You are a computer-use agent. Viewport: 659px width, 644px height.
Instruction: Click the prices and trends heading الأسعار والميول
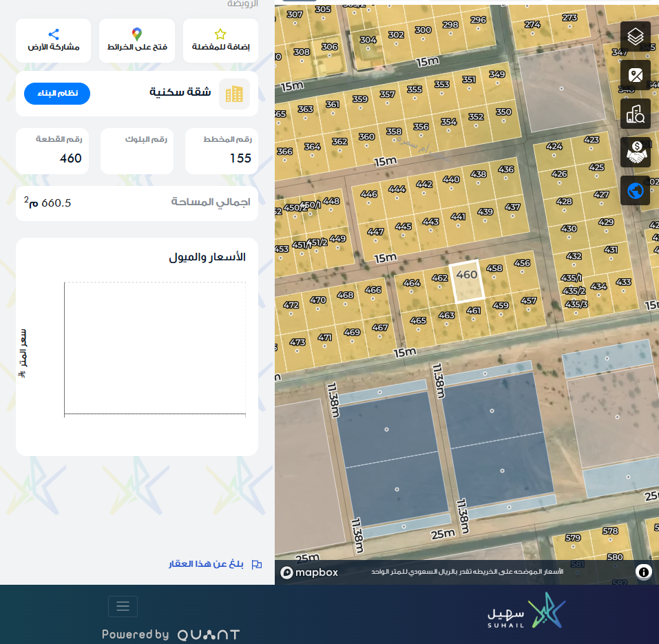207,257
